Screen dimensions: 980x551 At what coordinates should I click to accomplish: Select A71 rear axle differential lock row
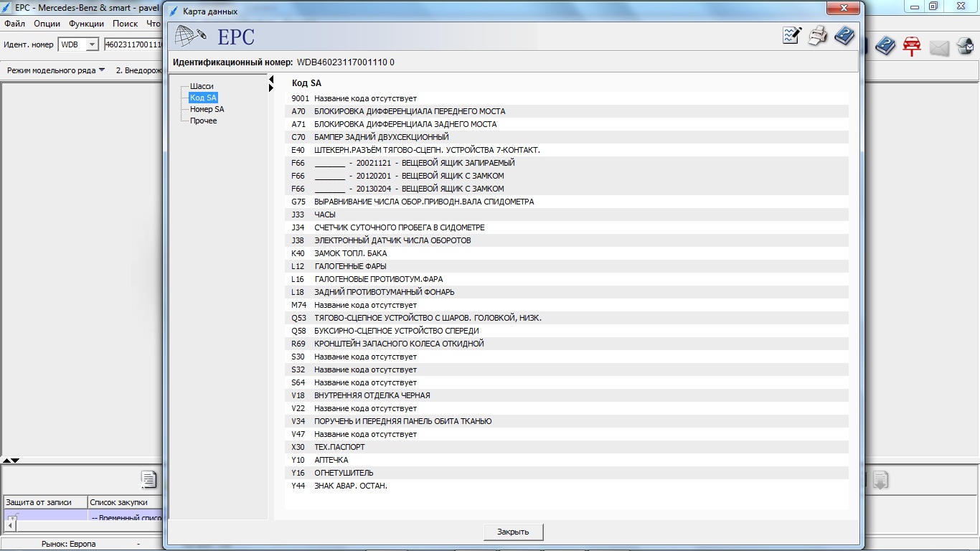click(567, 124)
